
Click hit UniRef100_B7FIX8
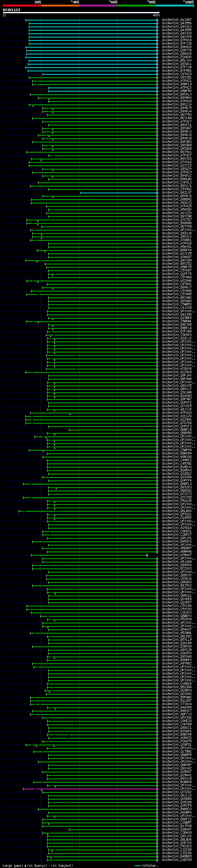coord(176,43)
